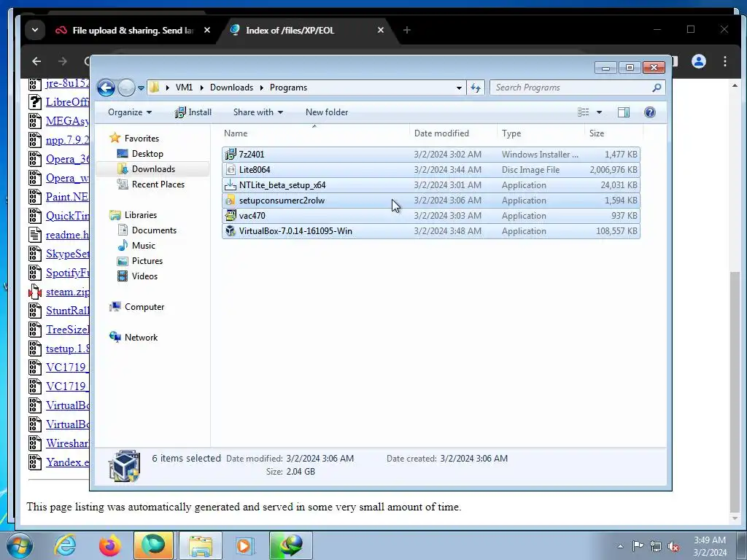Open Windows Explorer taskbar button
The height and width of the screenshot is (560, 747).
(x=200, y=545)
